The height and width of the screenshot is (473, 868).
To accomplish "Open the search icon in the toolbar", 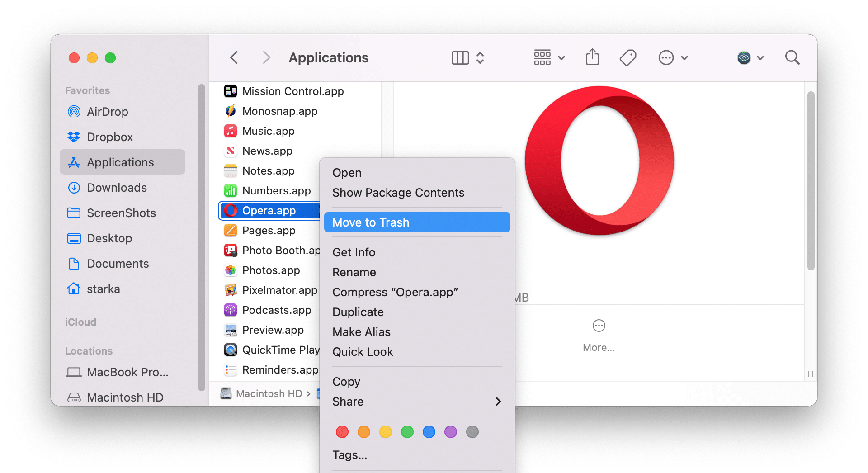I will coord(792,57).
